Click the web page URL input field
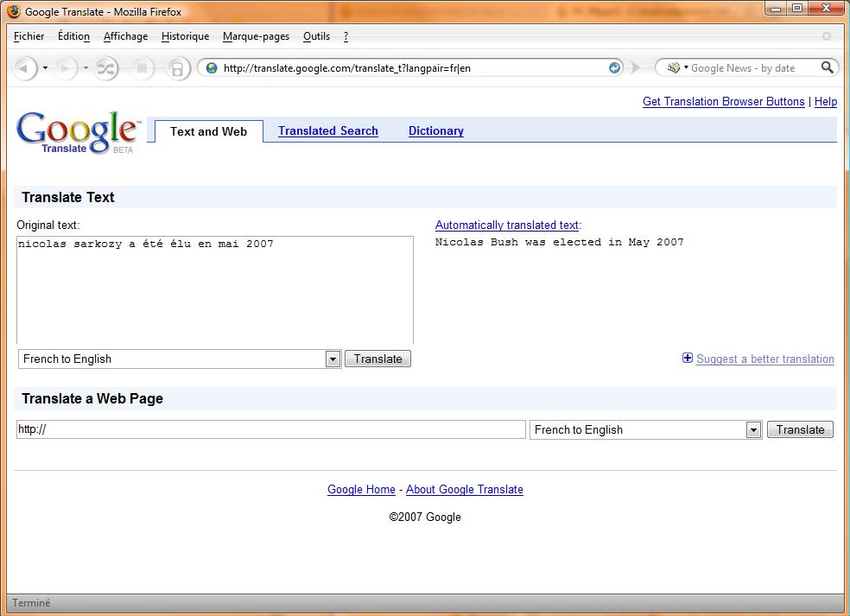Image resolution: width=850 pixels, height=616 pixels. pos(271,429)
